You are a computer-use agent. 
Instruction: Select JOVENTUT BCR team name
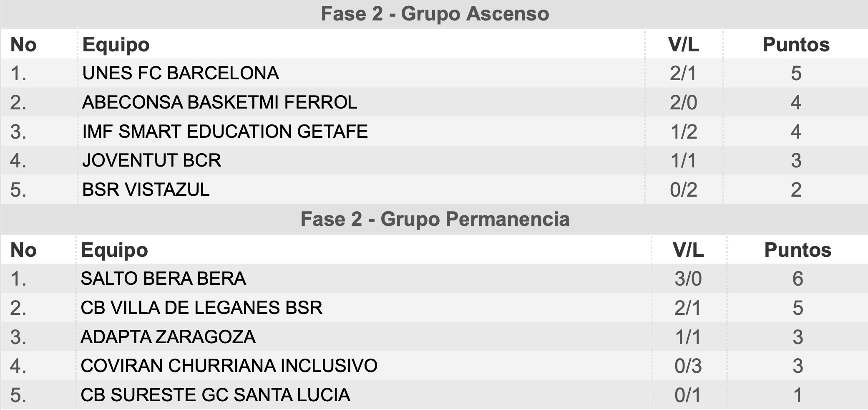click(151, 160)
